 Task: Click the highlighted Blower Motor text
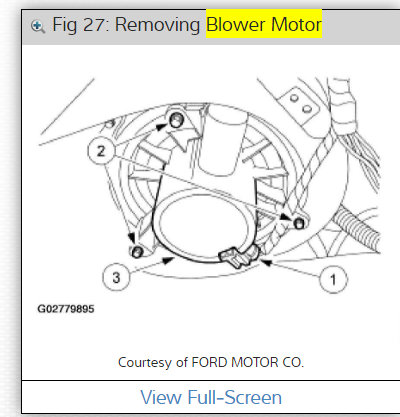pyautogui.click(x=264, y=24)
